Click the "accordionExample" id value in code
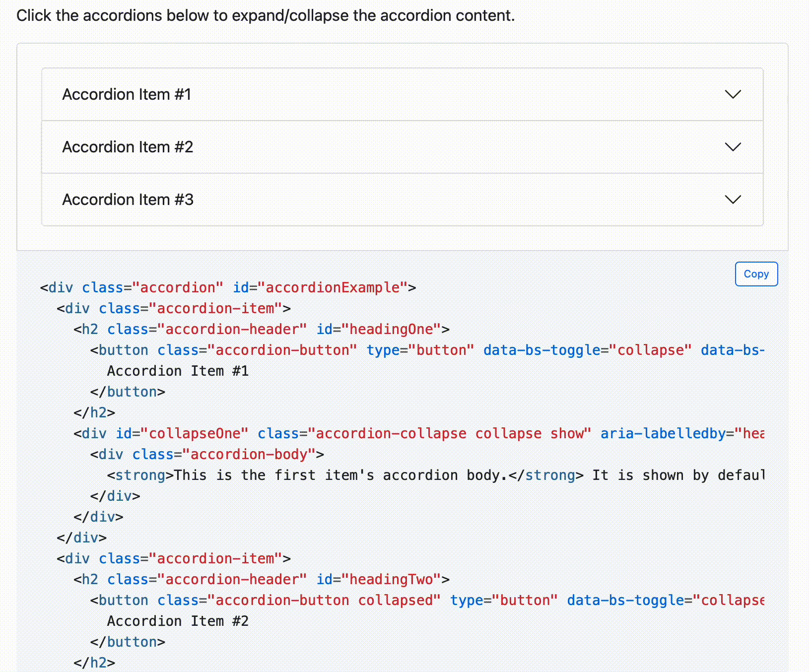This screenshot has width=809, height=672. 333,287
